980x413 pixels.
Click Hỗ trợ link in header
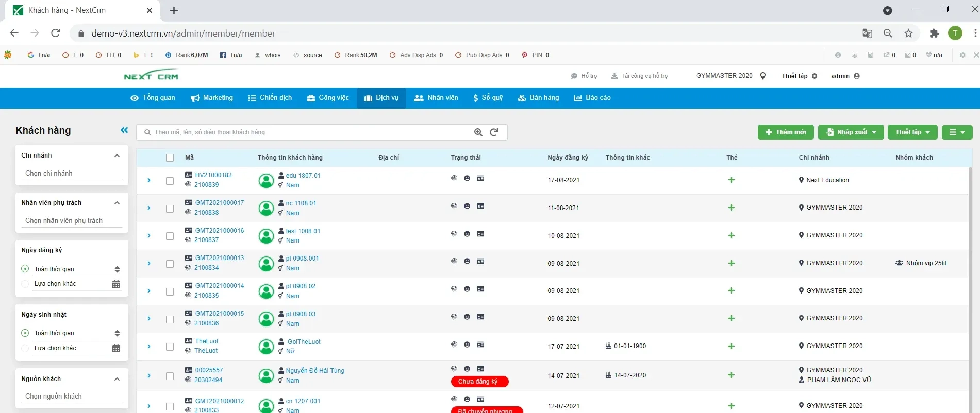pos(584,76)
